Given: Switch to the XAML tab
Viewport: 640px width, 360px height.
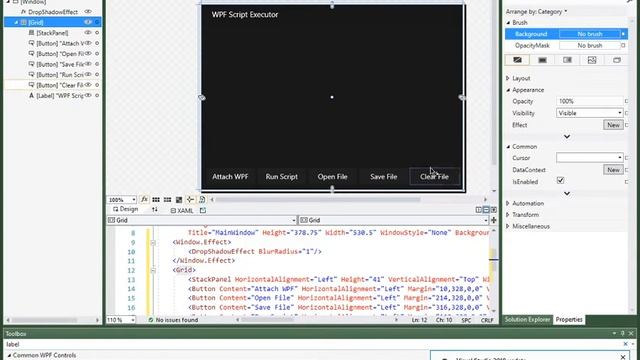Looking at the screenshot, I should pos(182,210).
